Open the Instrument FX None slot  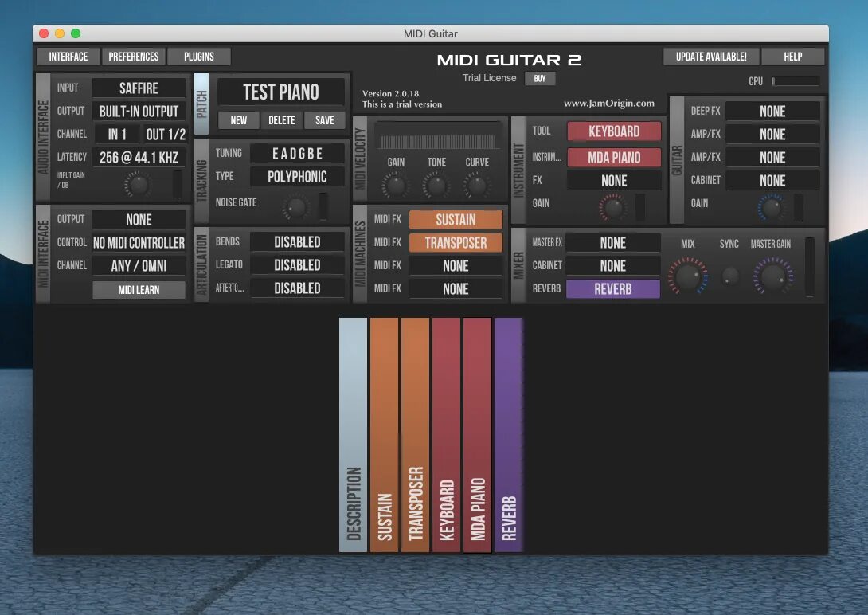click(614, 181)
